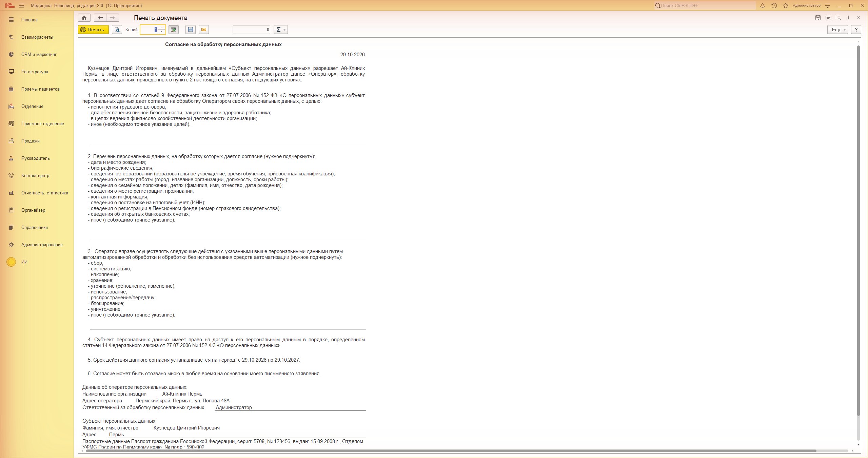Click the Администратор user name
This screenshot has height=458, width=868.
(806, 5)
